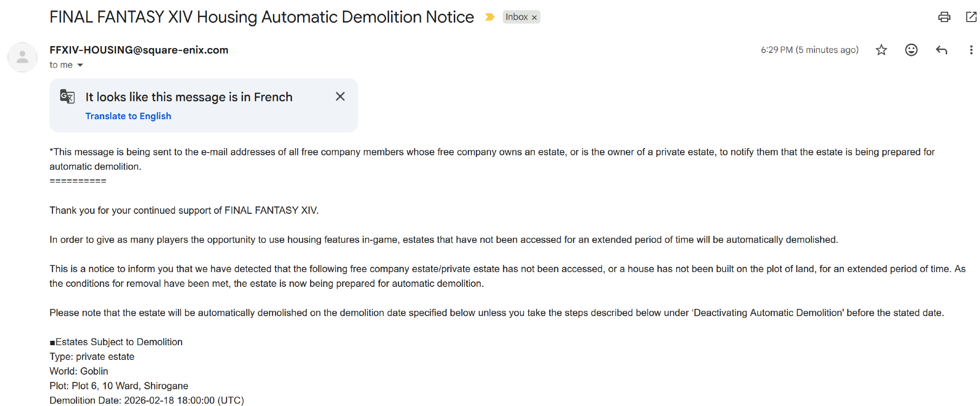Click the FFXIV-HOUSING@square-enix.com sender address
This screenshot has height=406, width=980.
[x=139, y=50]
